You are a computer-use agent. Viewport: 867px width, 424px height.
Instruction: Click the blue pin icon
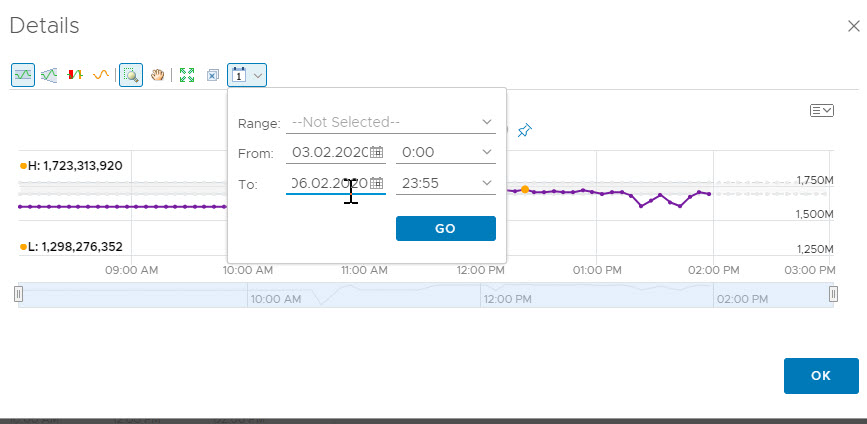[525, 130]
